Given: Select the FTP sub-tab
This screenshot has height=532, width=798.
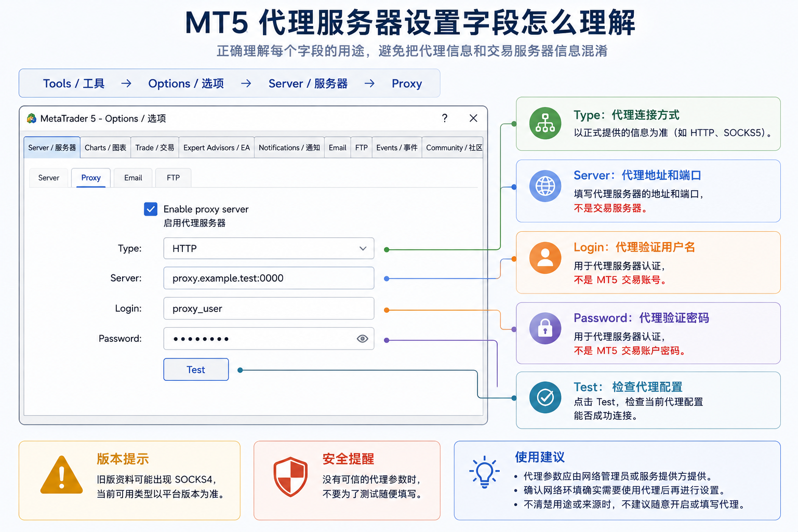Looking at the screenshot, I should (x=174, y=178).
